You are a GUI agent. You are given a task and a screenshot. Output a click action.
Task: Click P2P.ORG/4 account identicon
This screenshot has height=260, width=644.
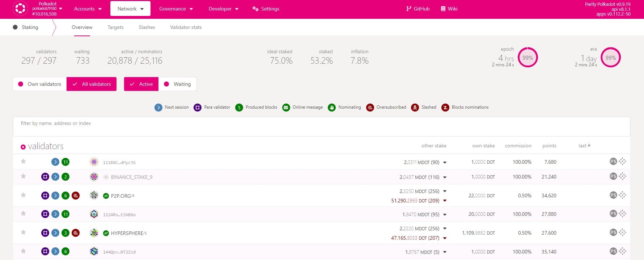(x=94, y=196)
